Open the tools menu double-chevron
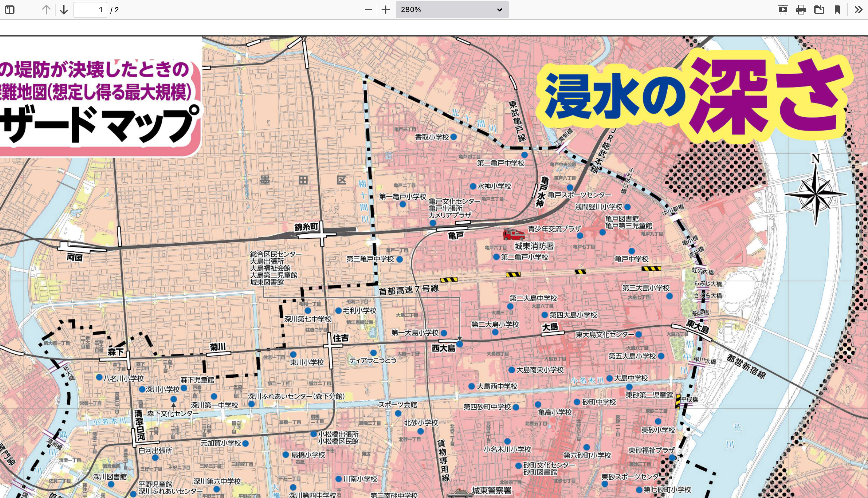The width and height of the screenshot is (868, 498). pos(858,10)
